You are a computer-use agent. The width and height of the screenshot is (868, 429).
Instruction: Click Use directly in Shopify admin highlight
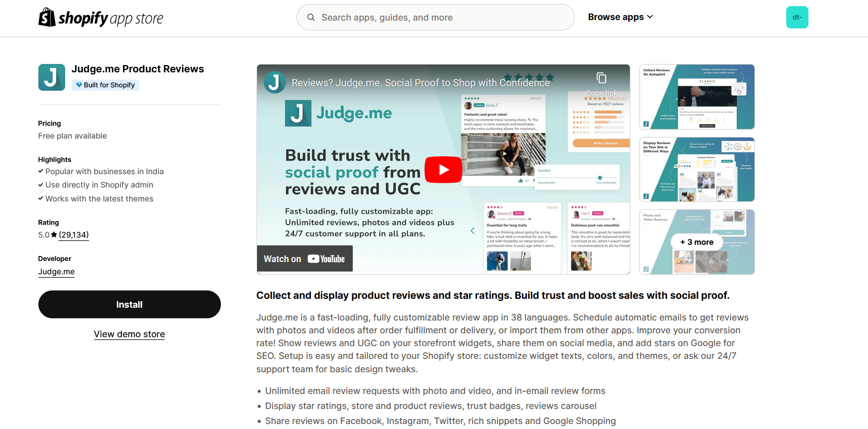(100, 185)
